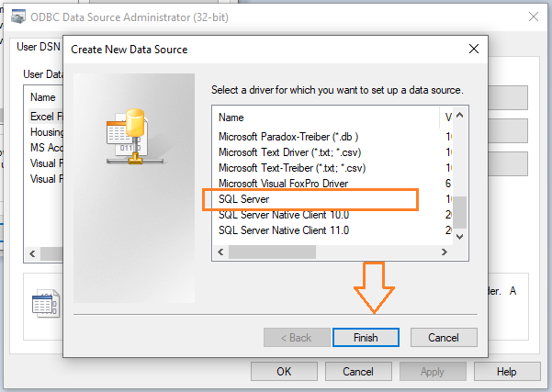Click the driver list scroll down arrow
552x392 pixels.
(459, 237)
